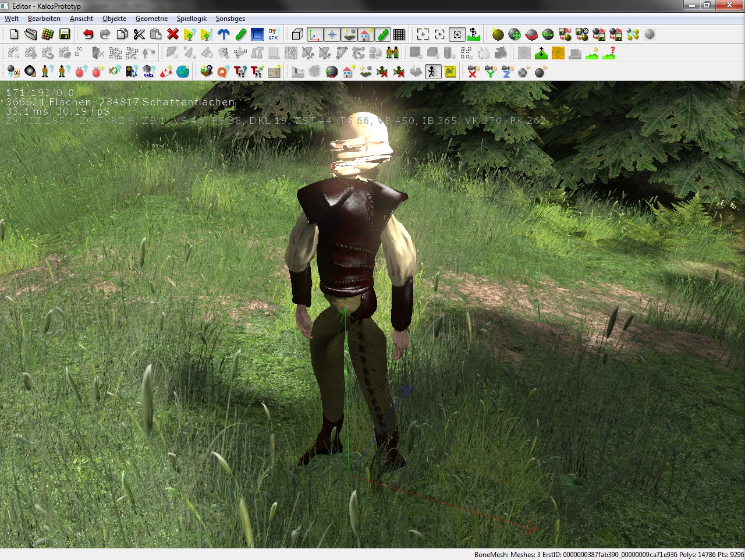This screenshot has height=560, width=745.
Task: Undo with the red arrow icon
Action: tap(88, 34)
